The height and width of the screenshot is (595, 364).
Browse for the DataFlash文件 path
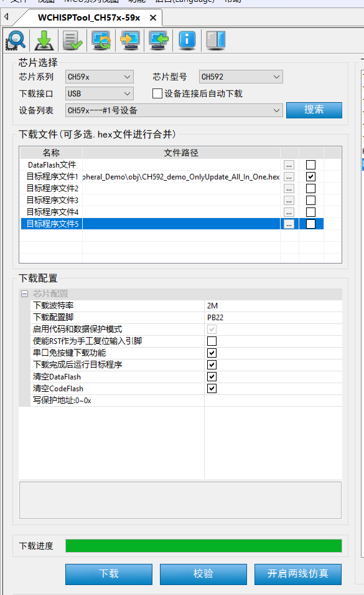pos(289,165)
